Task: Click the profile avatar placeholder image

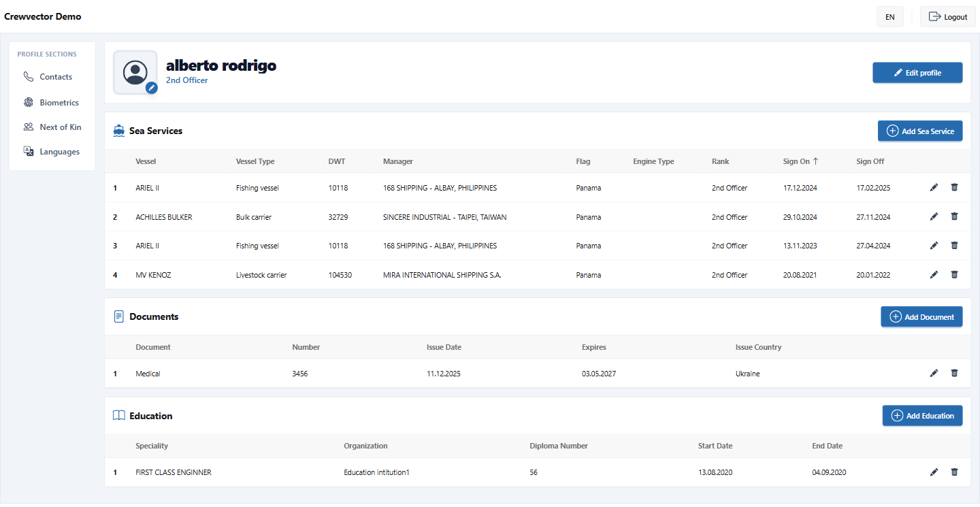Action: 135,72
